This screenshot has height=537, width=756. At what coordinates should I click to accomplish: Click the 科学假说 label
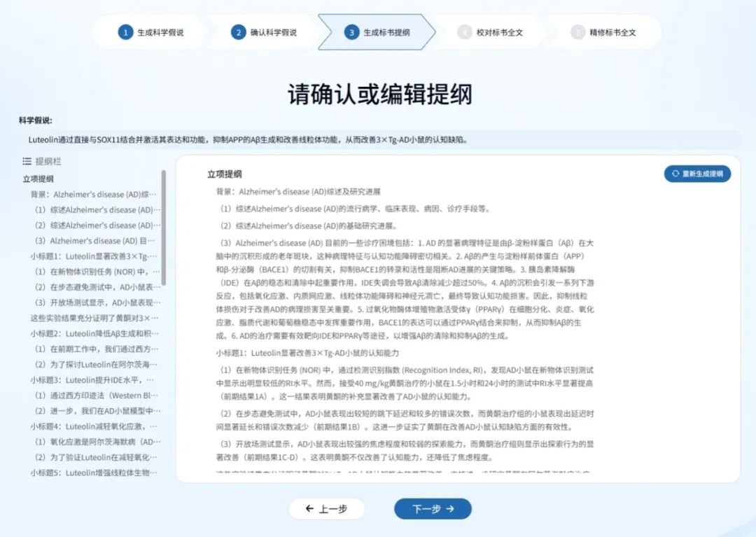click(36, 120)
